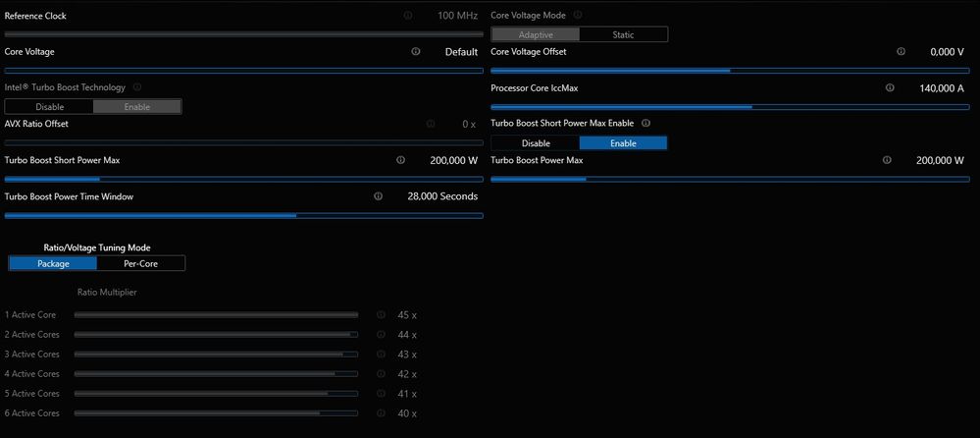Click the 28,000 Seconds value
980x438 pixels.
[x=442, y=196]
